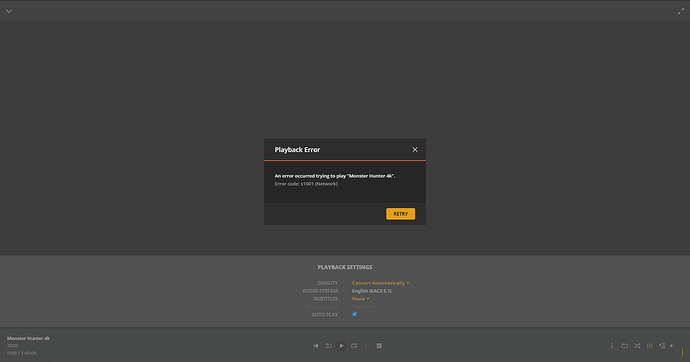
Task: Click the '0:00 / 1:43:06' time display
Action: [22, 353]
